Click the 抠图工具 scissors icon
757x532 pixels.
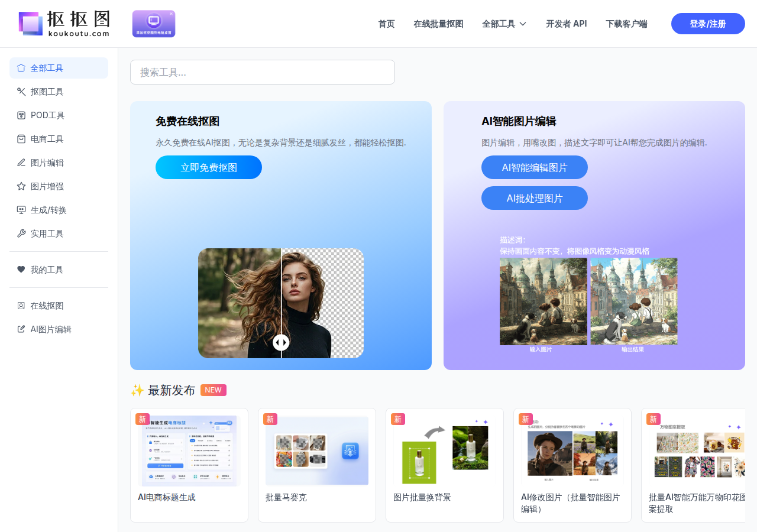[x=21, y=92]
